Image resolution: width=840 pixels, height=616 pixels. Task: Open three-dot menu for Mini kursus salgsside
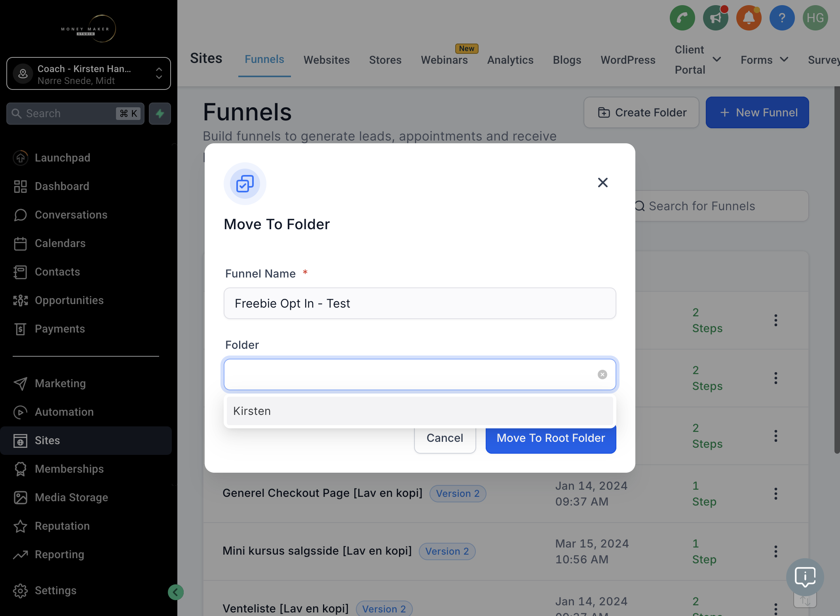click(775, 551)
